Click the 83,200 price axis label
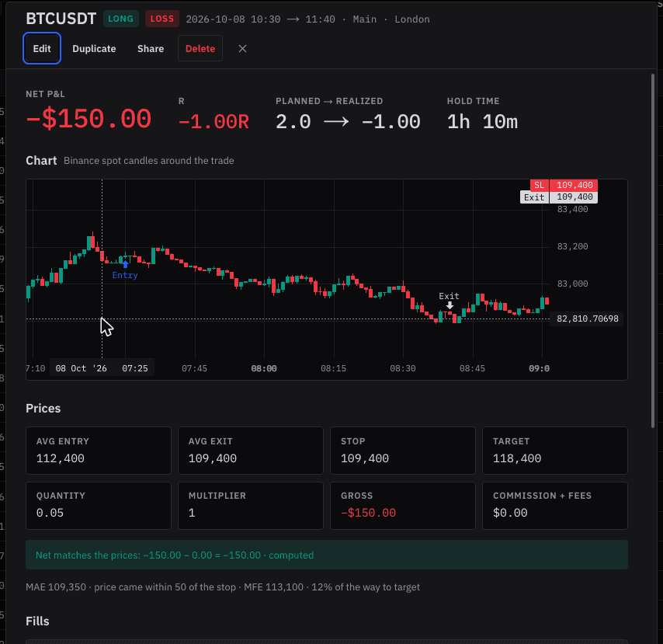This screenshot has width=663, height=644. pyautogui.click(x=572, y=246)
